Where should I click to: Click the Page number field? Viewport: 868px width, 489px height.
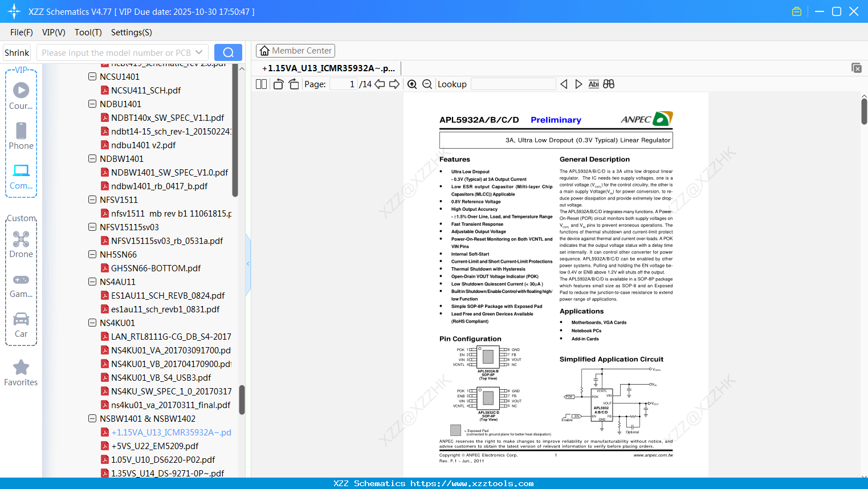pos(343,84)
